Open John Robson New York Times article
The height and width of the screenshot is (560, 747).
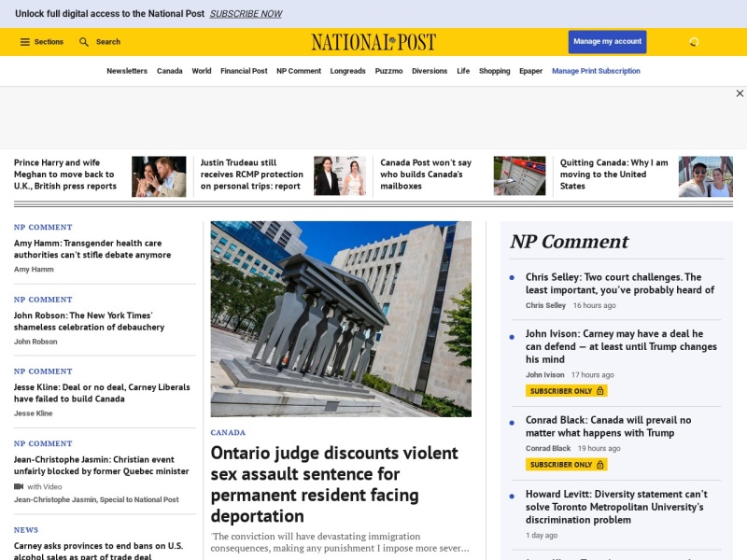tap(89, 321)
